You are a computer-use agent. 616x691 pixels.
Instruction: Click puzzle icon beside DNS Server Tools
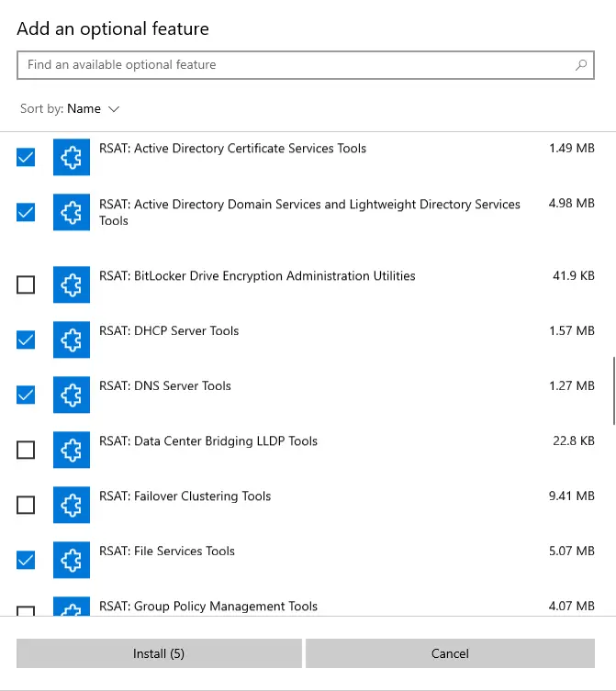point(72,395)
